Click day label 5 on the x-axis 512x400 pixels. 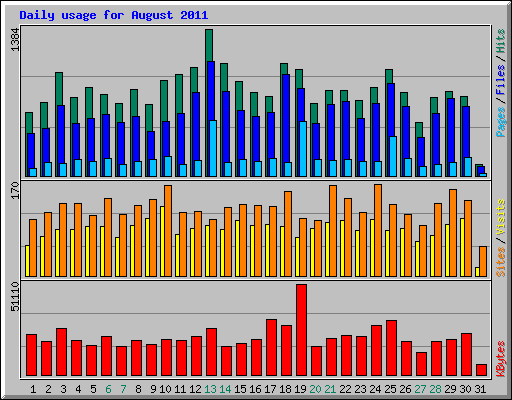click(x=93, y=389)
